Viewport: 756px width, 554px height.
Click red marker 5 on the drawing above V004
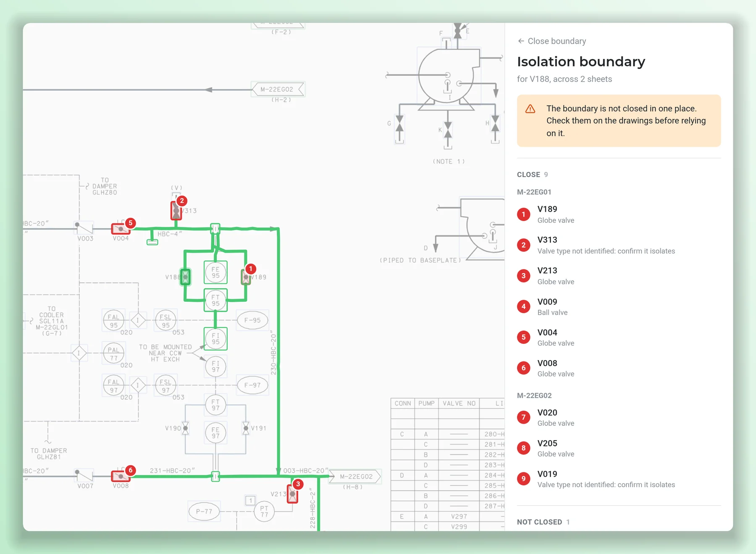pyautogui.click(x=131, y=223)
